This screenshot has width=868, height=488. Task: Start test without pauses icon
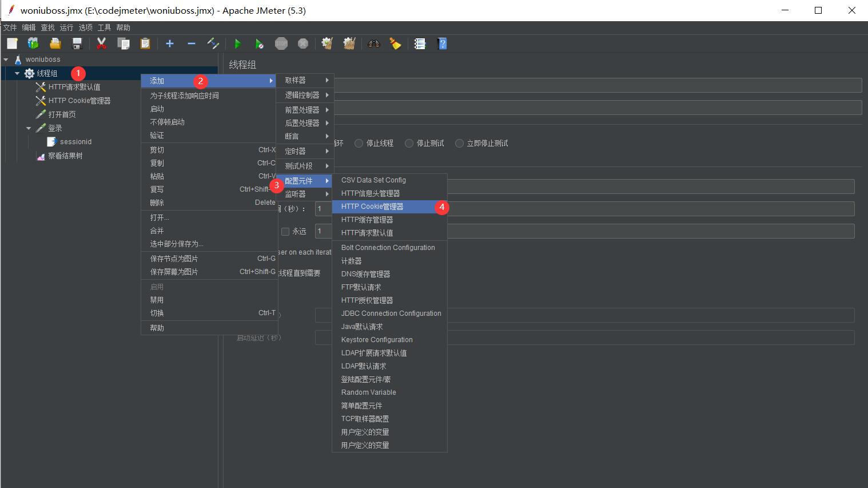click(260, 43)
